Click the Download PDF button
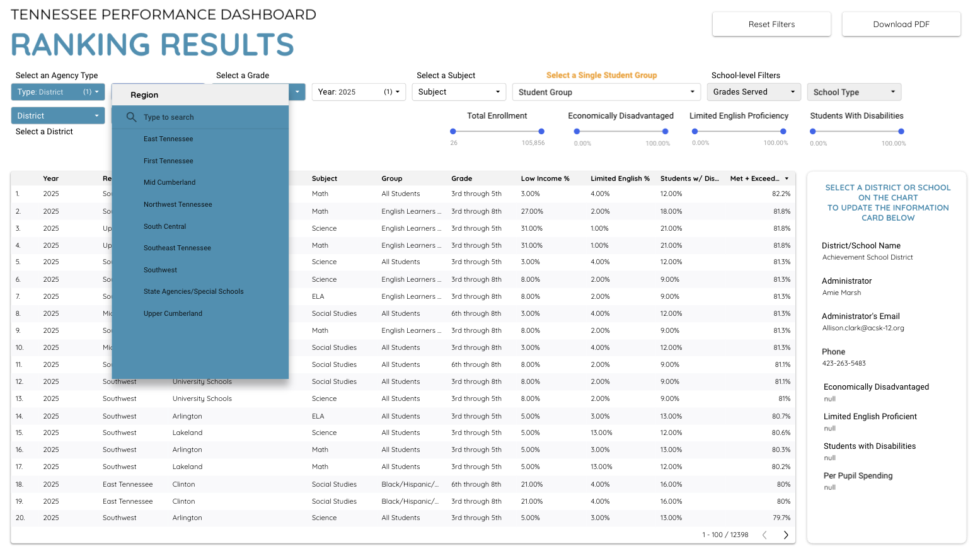This screenshot has height=551, width=980. tap(901, 24)
